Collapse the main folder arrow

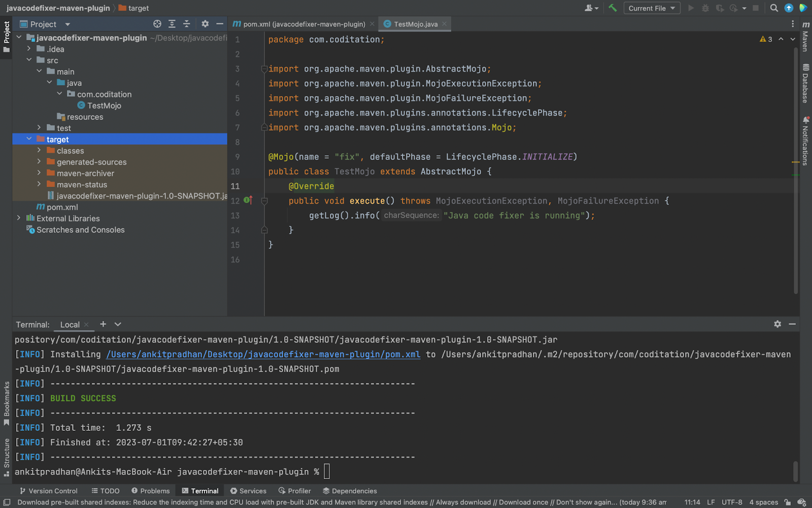(39, 71)
